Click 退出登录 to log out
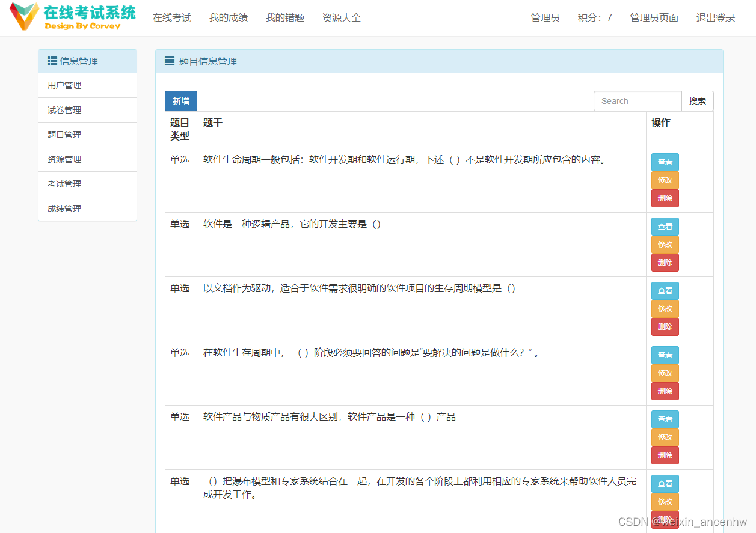The height and width of the screenshot is (533, 756). pyautogui.click(x=715, y=17)
